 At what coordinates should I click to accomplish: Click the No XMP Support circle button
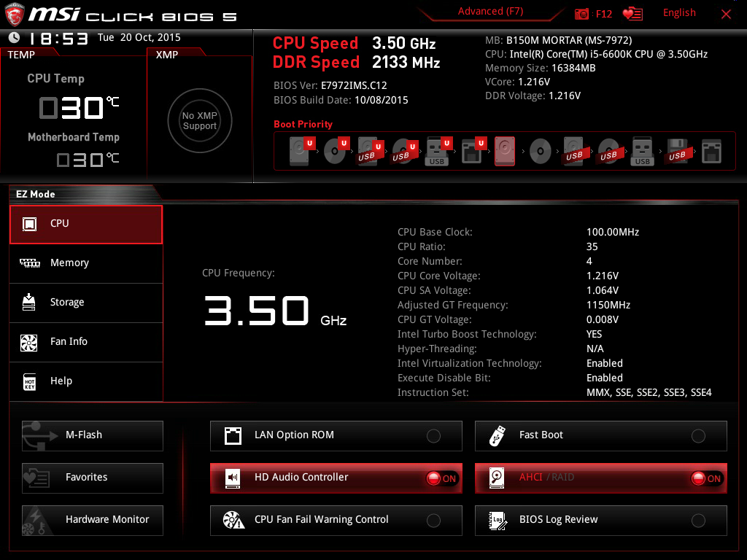[200, 120]
